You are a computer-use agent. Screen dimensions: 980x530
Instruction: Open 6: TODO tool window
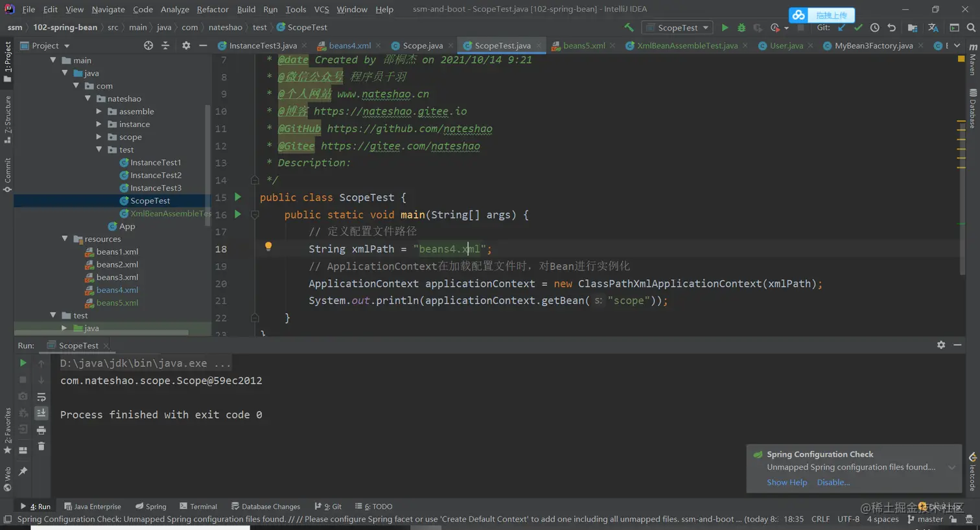[x=373, y=507]
